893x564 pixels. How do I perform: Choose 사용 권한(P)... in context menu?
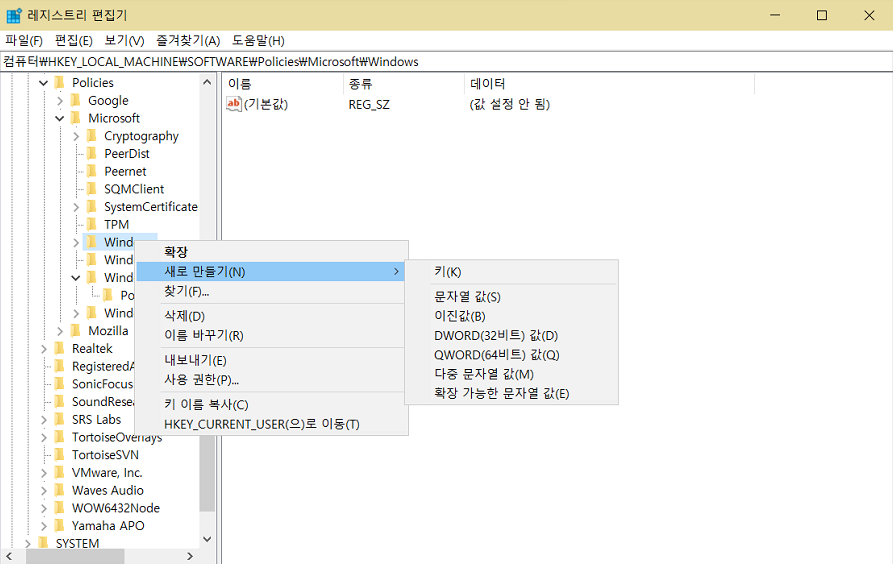tap(272, 379)
